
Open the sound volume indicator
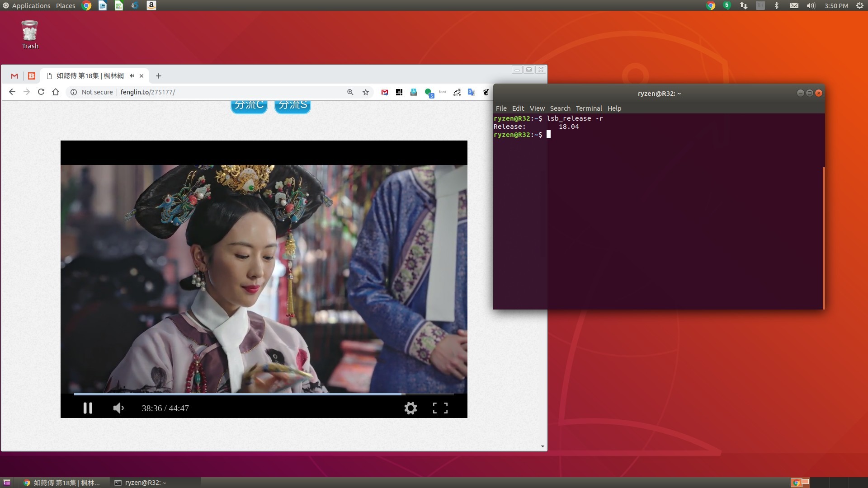point(811,5)
